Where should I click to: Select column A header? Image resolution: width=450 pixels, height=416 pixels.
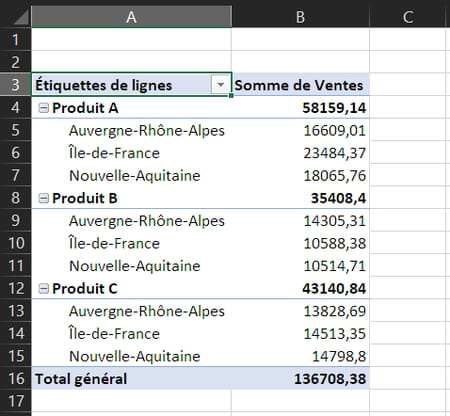coord(131,16)
